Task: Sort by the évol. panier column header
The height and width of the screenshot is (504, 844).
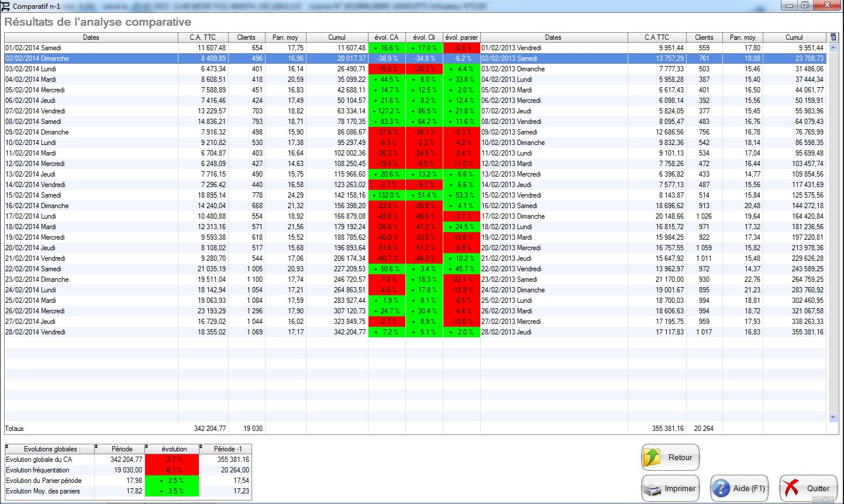Action: pos(461,37)
